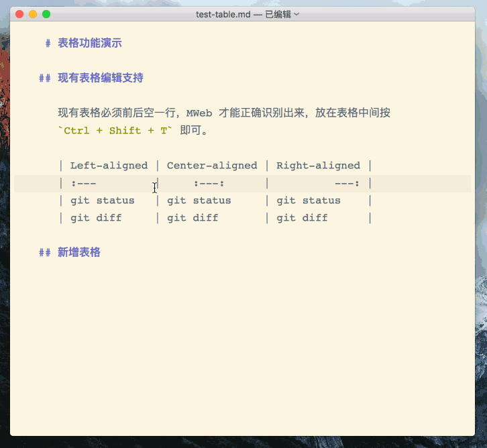Click the ## marker before 新增表格
Image resolution: width=487 pixels, height=448 pixels.
45,252
